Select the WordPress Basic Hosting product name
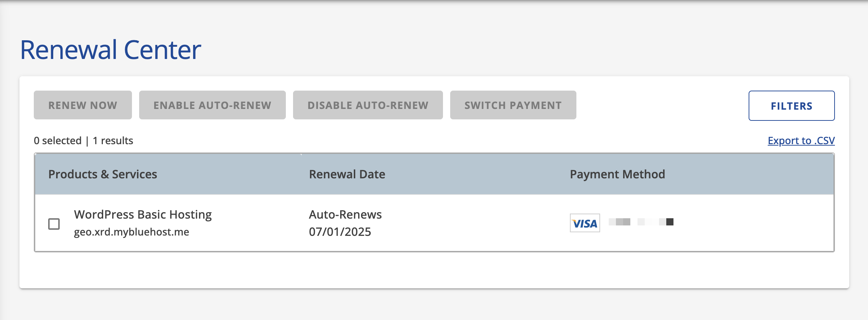Screen dimensions: 868x320 (143, 214)
